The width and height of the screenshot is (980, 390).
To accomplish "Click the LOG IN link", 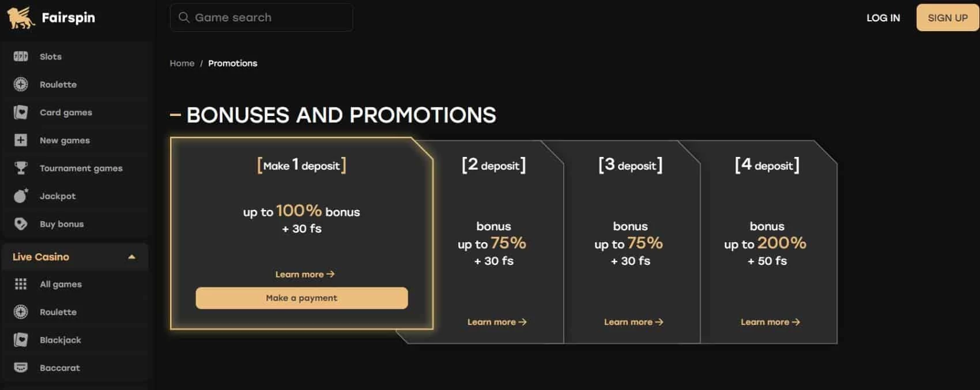I will click(x=883, y=18).
